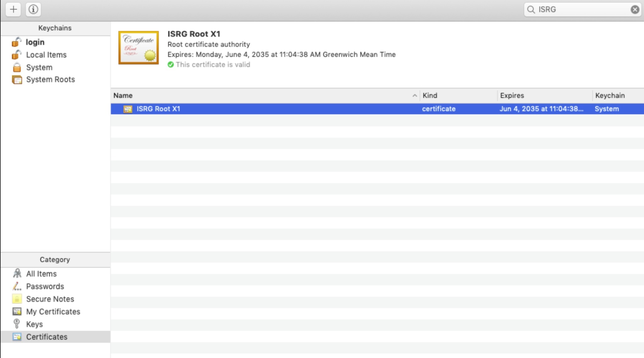Sort the list by the Name column
The image size is (644, 358).
point(265,95)
